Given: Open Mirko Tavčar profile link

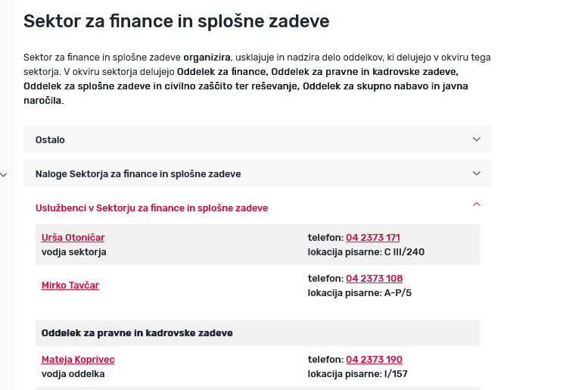Looking at the screenshot, I should [x=70, y=285].
